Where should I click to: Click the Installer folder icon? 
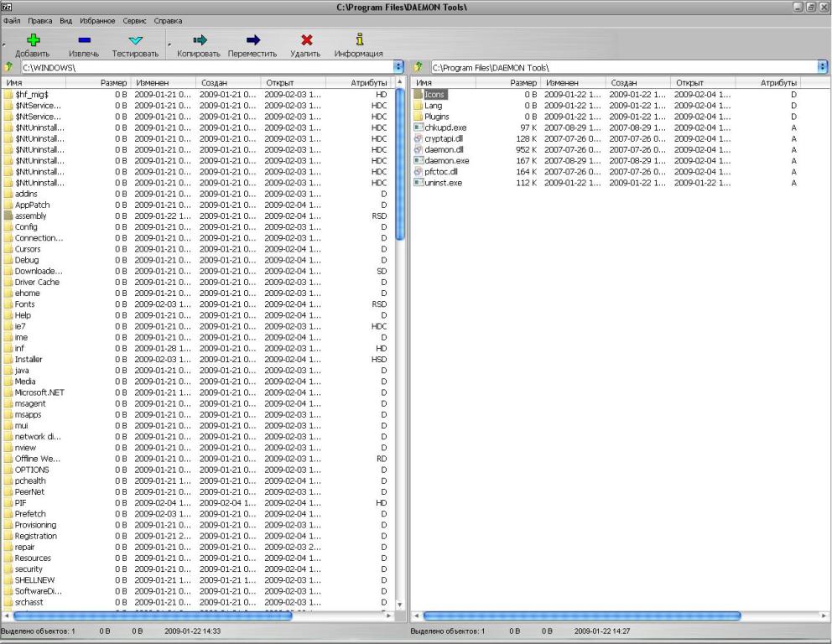coord(8,359)
